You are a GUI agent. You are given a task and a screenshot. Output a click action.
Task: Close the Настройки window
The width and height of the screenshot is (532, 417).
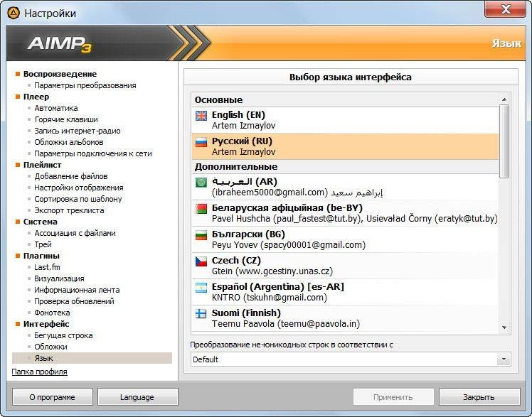pyautogui.click(x=505, y=9)
